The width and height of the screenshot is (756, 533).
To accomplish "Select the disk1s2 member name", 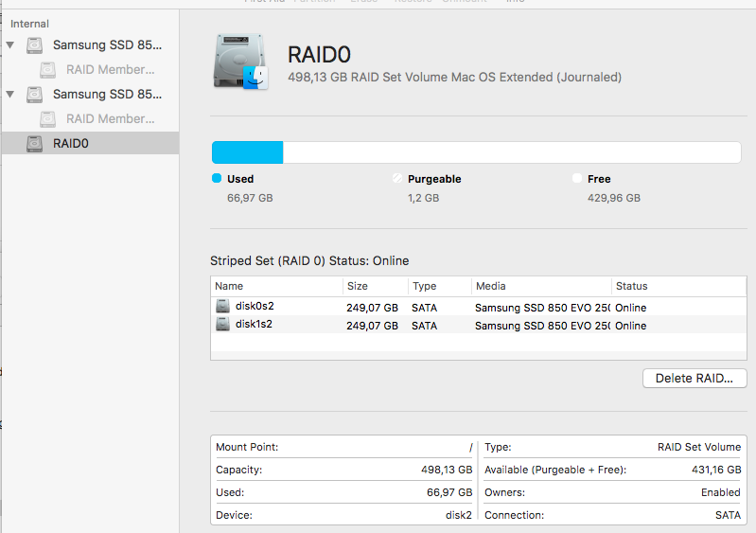I will click(x=254, y=324).
